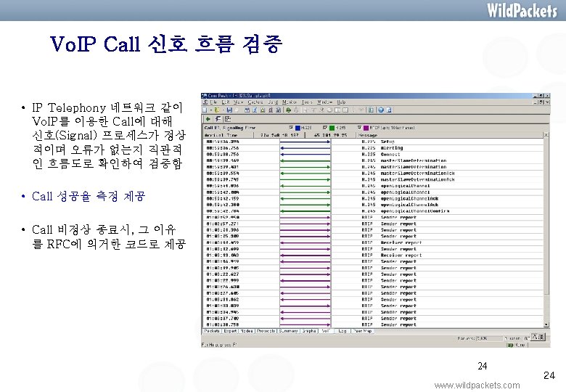Click the blue arrow in the Setup row

tap(305, 142)
